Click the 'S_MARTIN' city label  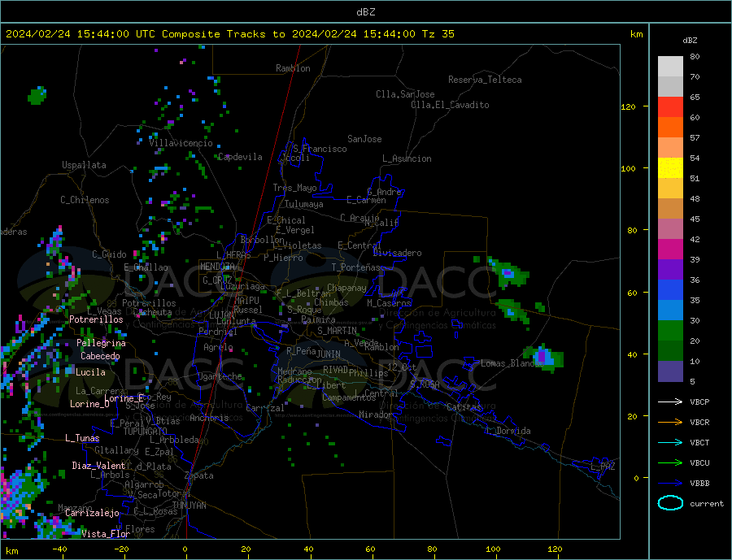tap(337, 331)
